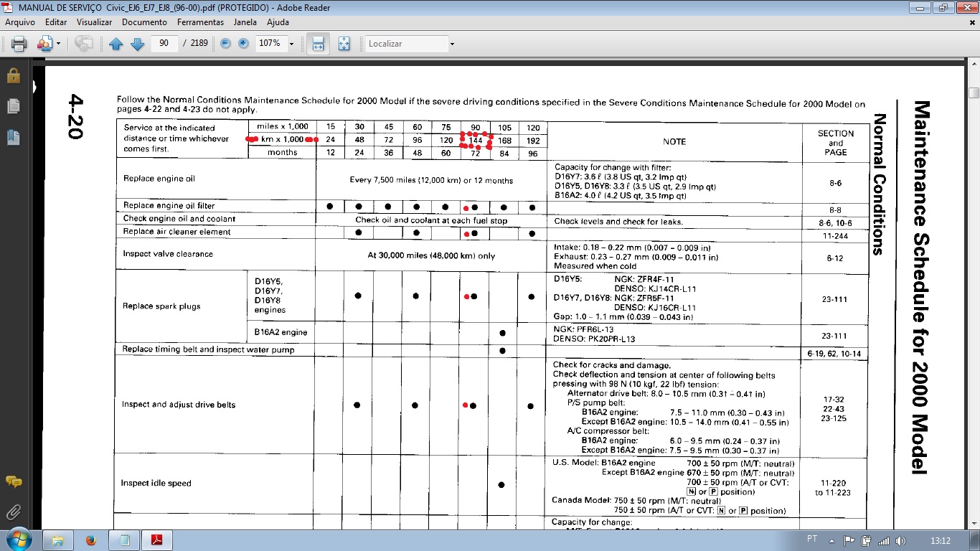The image size is (980, 551).
Task: Open the Visualizar menu
Action: pyautogui.click(x=95, y=22)
